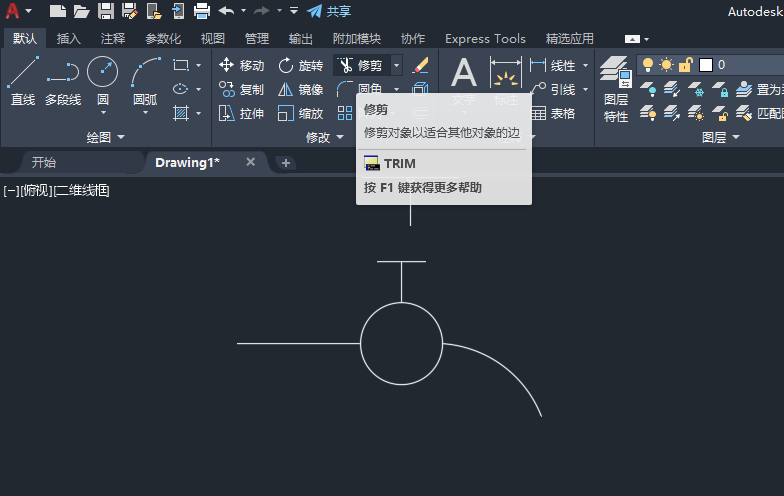Click the new drawing icon
This screenshot has width=784, height=496.
coord(58,10)
